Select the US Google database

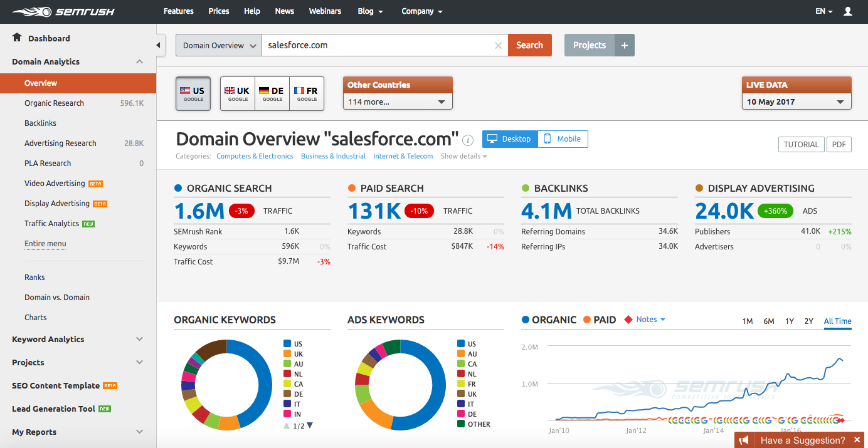(193, 93)
